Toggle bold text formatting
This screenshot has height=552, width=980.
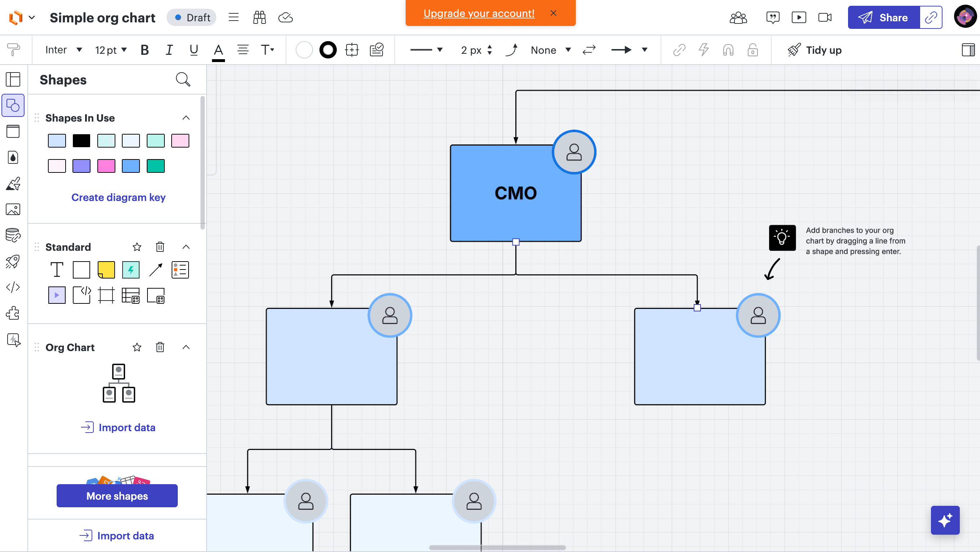click(144, 49)
